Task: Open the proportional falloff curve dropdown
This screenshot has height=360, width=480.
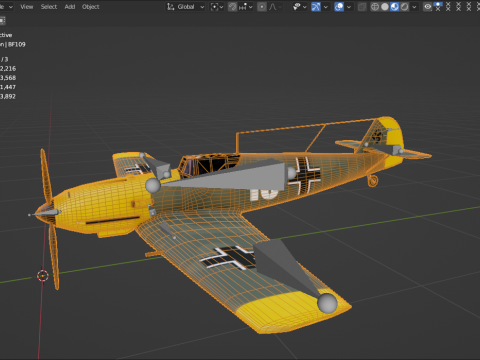Action: tap(275, 7)
